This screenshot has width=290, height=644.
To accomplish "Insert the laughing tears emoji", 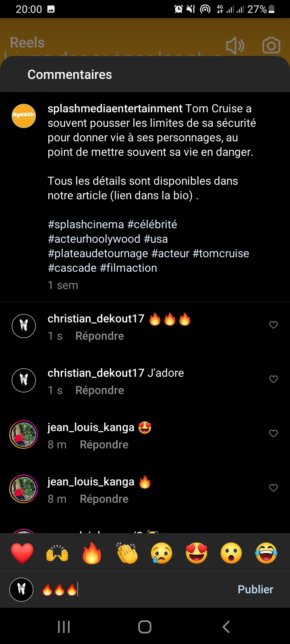I will click(266, 553).
